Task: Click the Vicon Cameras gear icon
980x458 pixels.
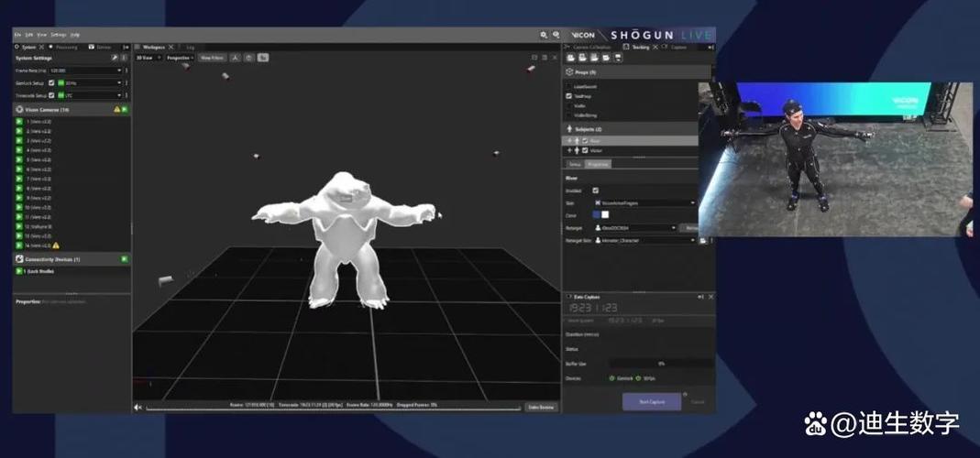Action: coord(19,109)
